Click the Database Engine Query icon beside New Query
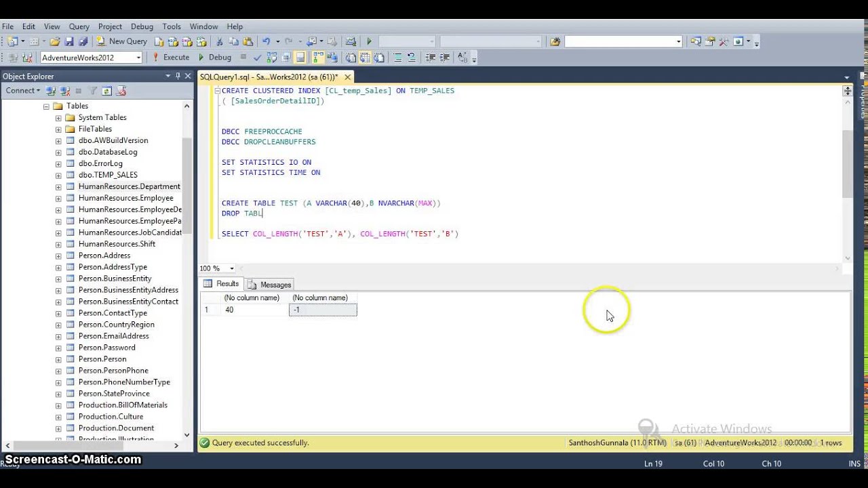Screen dimensions: 868x488 click(159, 41)
